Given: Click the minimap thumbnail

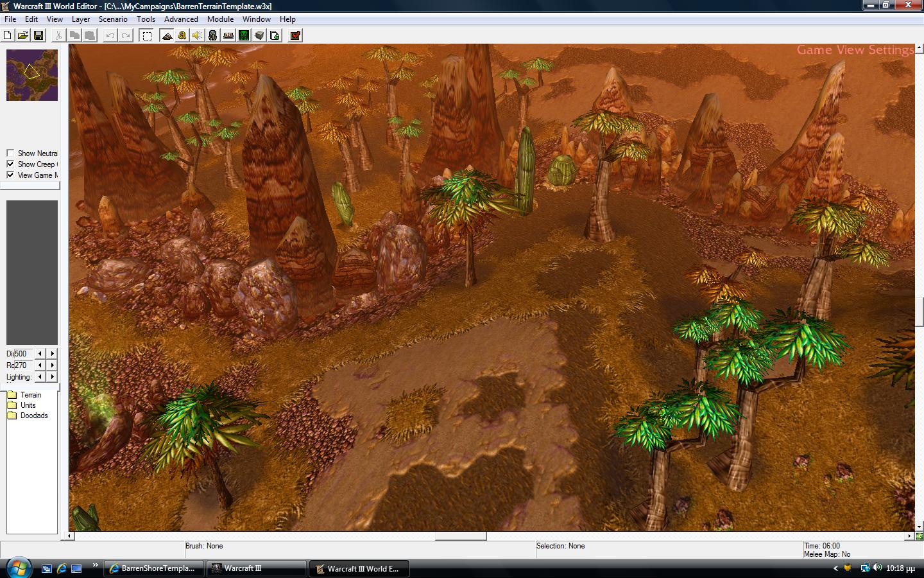Looking at the screenshot, I should point(32,75).
